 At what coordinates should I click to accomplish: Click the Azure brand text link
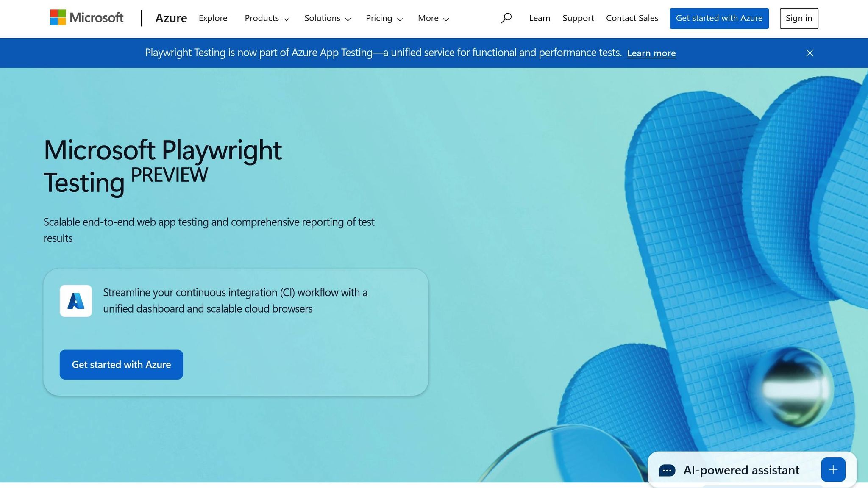[x=171, y=18]
